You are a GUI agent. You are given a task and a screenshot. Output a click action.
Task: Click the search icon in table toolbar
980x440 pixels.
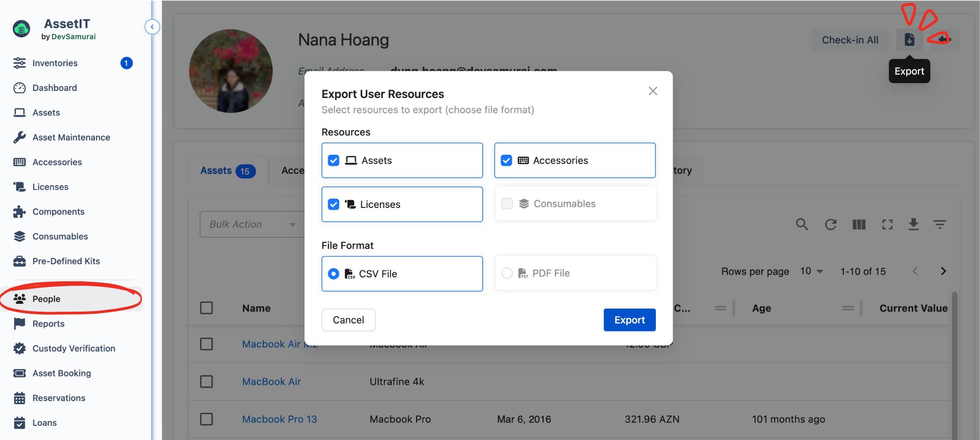802,225
